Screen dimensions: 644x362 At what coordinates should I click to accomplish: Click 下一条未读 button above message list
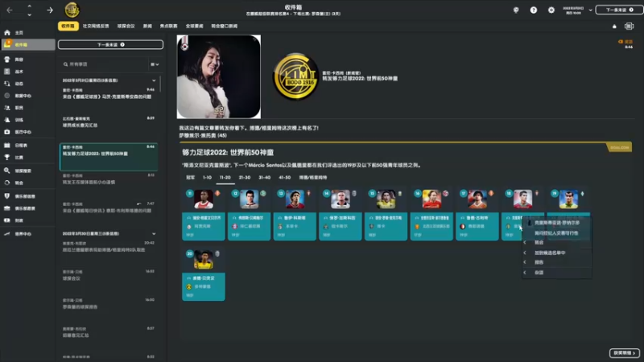point(110,44)
